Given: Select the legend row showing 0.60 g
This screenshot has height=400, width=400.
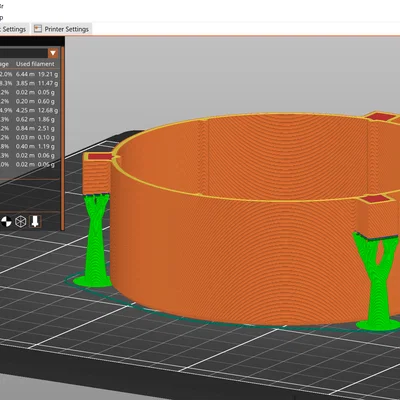Looking at the screenshot, I should coord(29,101).
